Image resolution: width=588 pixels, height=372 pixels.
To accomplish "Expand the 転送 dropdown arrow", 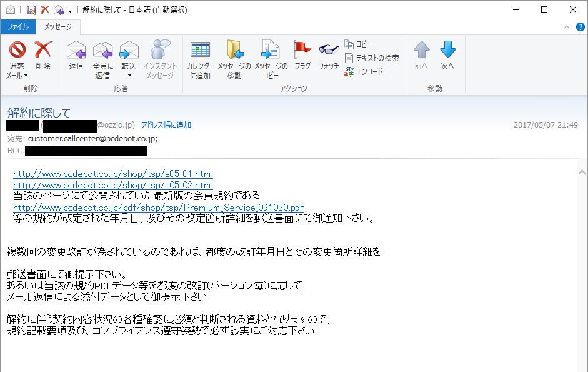I will (129, 76).
